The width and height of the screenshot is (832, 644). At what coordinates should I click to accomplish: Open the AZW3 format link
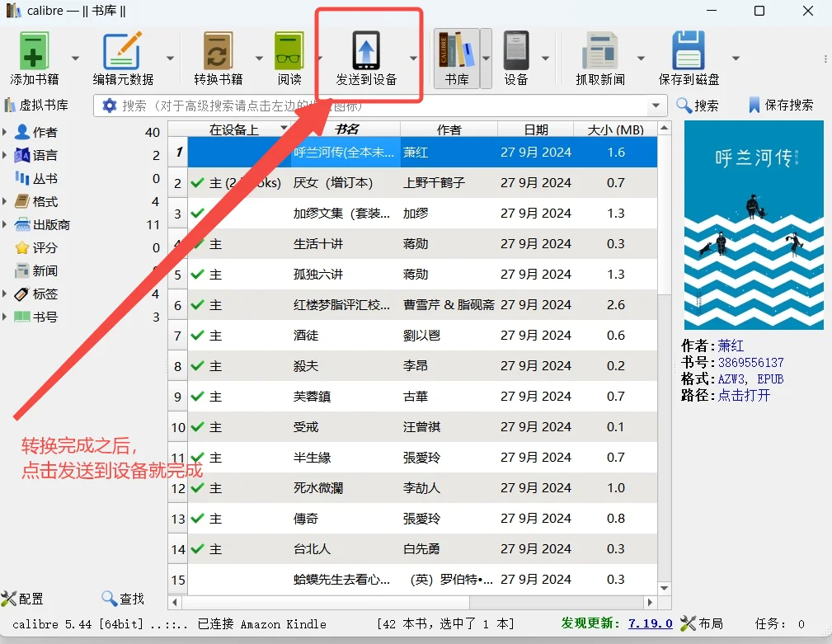(x=731, y=379)
